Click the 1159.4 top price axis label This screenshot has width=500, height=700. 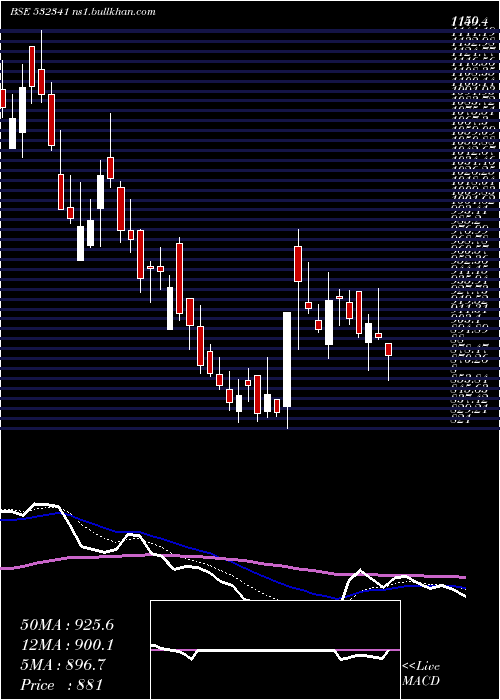[471, 20]
